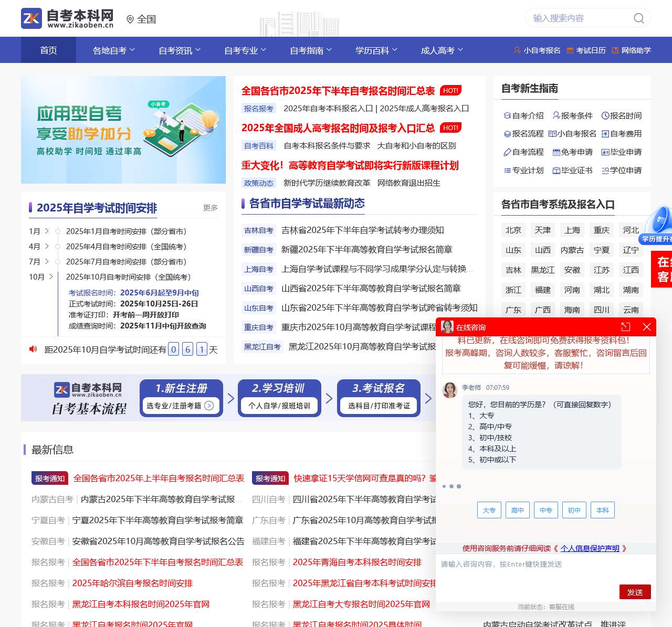
Task: Go to the 首页 tab
Action: point(48,50)
